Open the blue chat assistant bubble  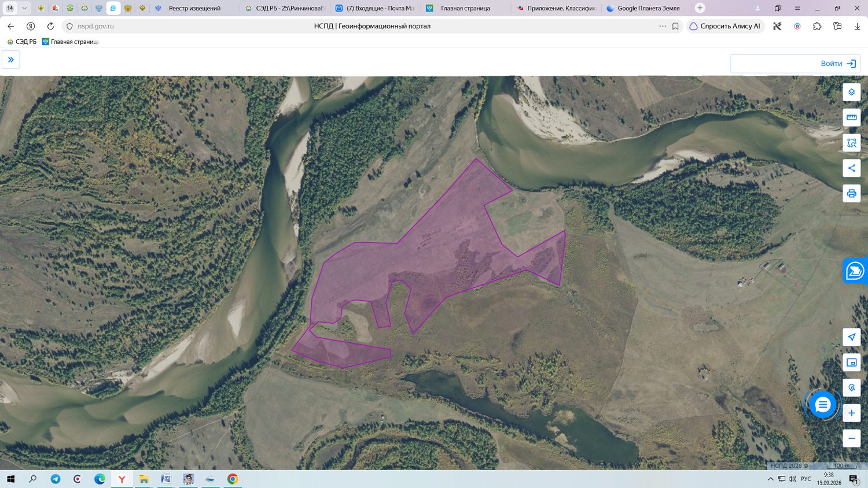tap(822, 405)
